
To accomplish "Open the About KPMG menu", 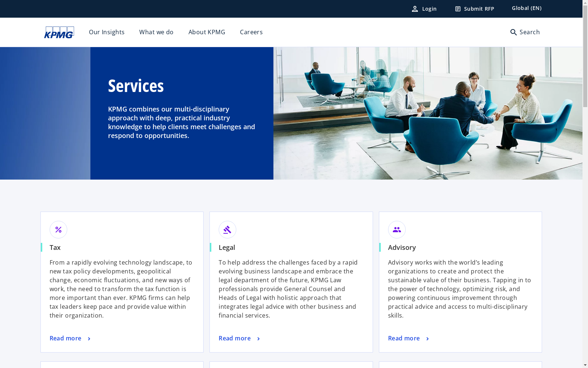I will (x=207, y=32).
